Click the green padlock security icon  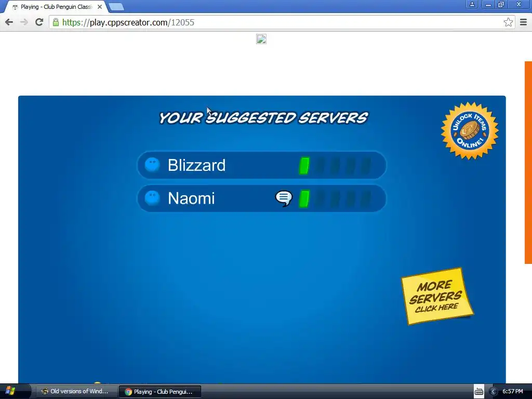(x=56, y=22)
